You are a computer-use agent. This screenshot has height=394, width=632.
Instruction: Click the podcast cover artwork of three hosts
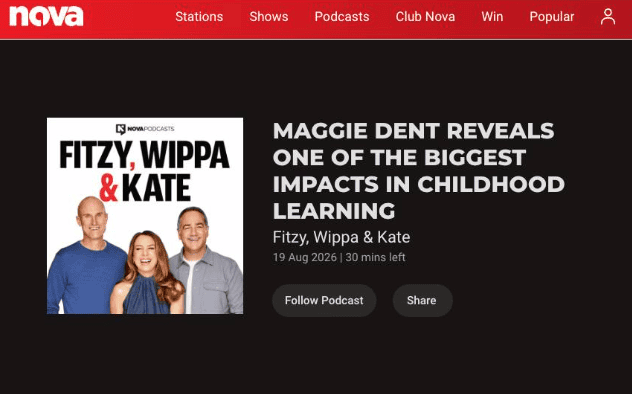click(145, 216)
